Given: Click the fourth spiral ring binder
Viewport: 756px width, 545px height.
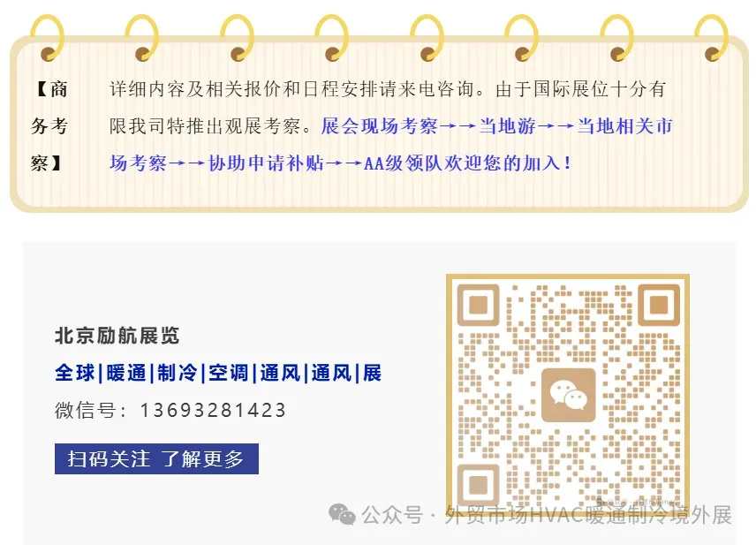Looking at the screenshot, I should click(332, 39).
